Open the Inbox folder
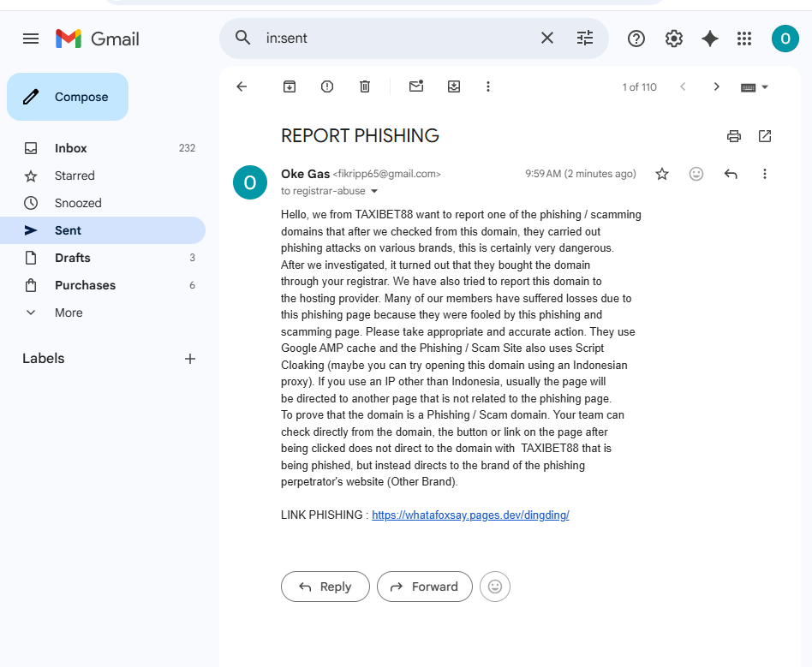812x667 pixels. pyautogui.click(x=104, y=148)
